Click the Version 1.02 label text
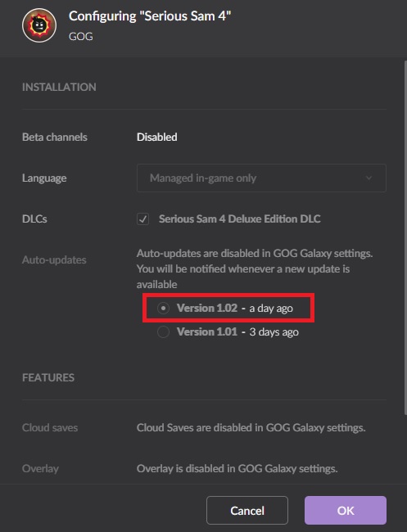This screenshot has width=407, height=532. (x=207, y=308)
